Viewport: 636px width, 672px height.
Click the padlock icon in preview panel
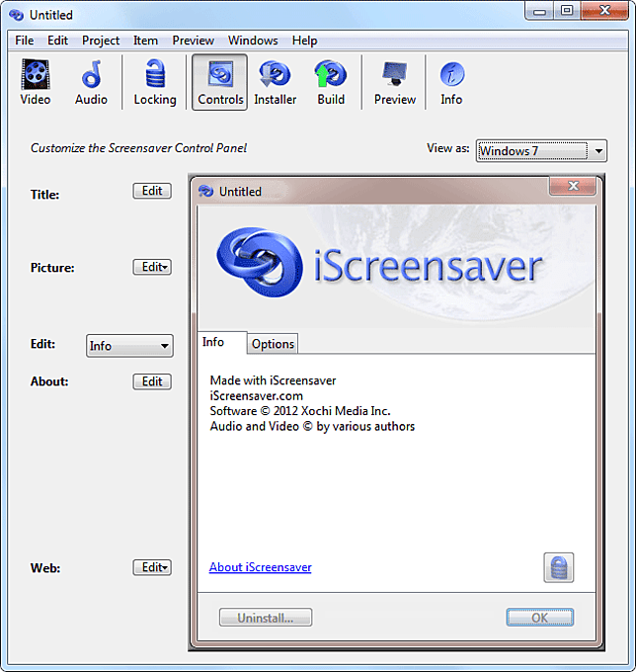tap(559, 567)
